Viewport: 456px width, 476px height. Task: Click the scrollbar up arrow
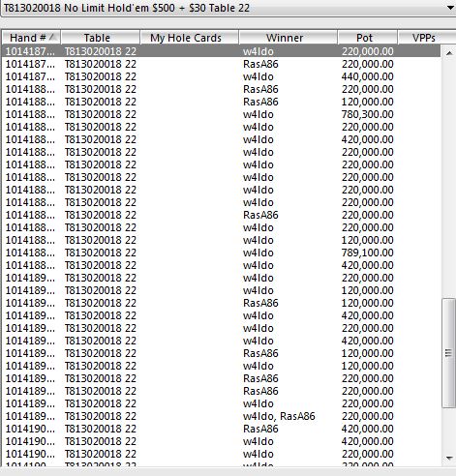tap(449, 52)
